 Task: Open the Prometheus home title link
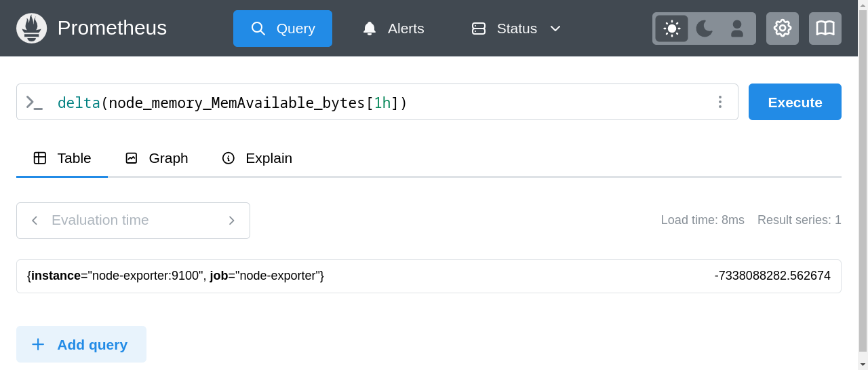[112, 28]
